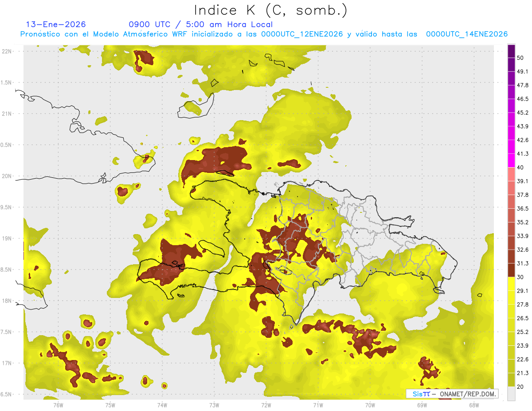Click the colorbar value label '45.2'
This screenshot has width=532, height=411.
523,113
